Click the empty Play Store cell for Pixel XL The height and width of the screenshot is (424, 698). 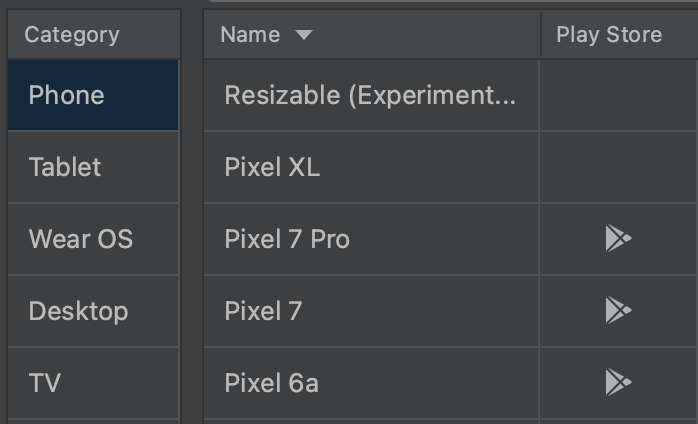coord(618,167)
